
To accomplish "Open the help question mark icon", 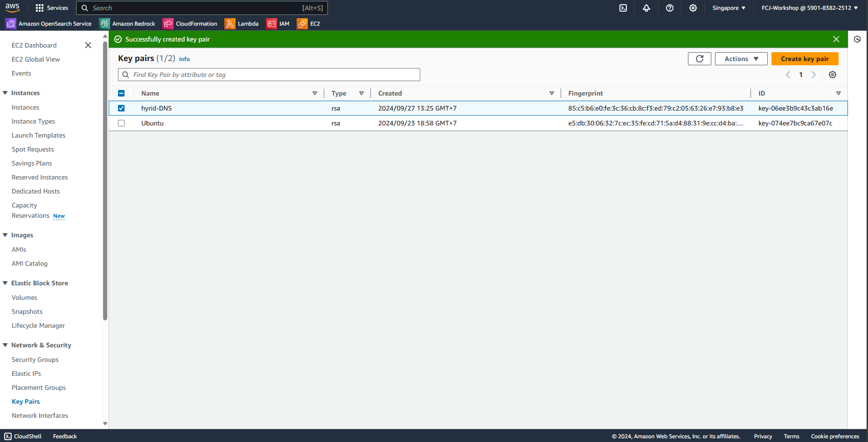I will (669, 8).
